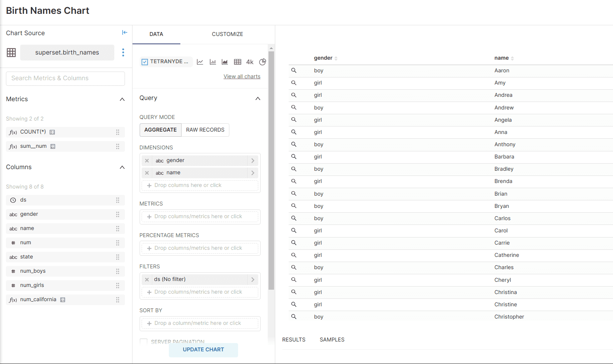Select the Pie Chart visualization icon
The width and height of the screenshot is (613, 364).
click(262, 62)
